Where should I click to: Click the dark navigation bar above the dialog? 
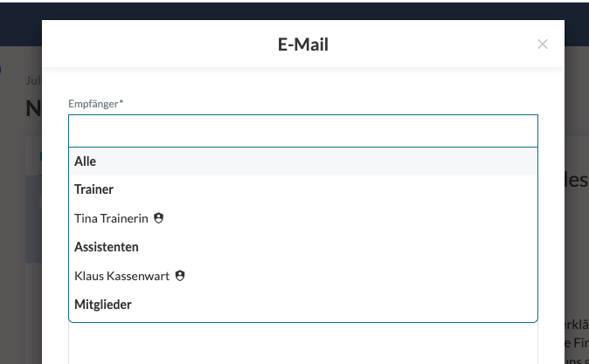point(294,9)
